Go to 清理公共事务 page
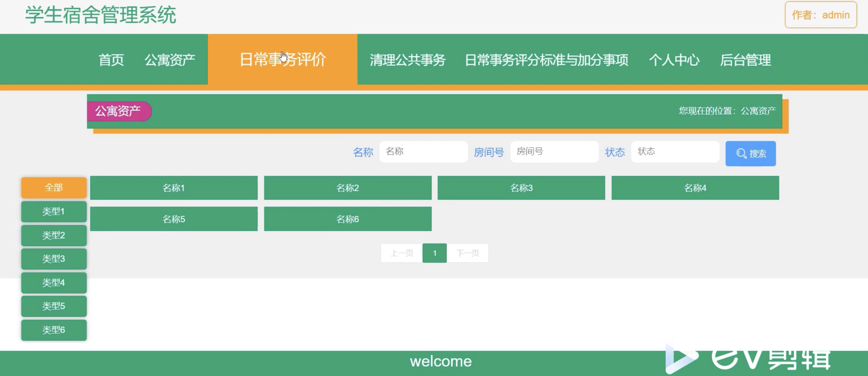The image size is (868, 376). [407, 60]
